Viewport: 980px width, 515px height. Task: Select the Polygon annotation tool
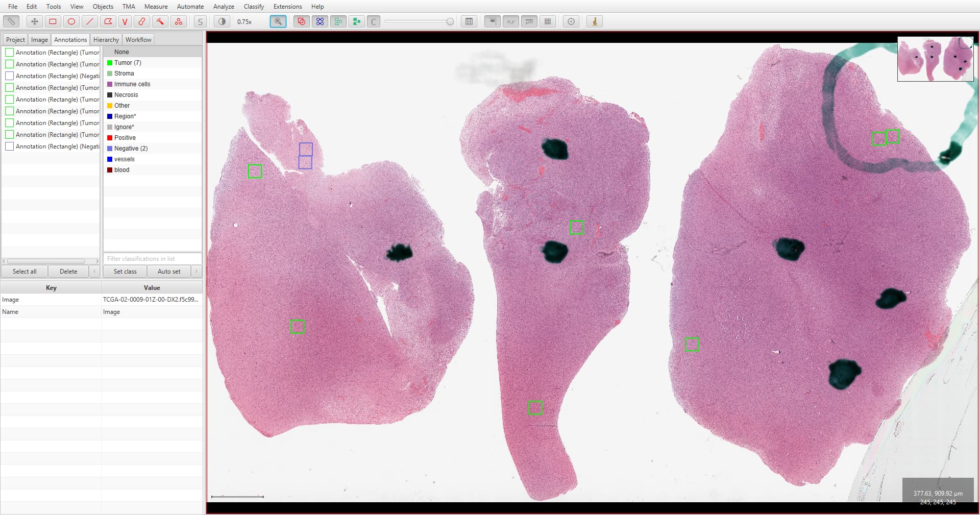pos(108,21)
